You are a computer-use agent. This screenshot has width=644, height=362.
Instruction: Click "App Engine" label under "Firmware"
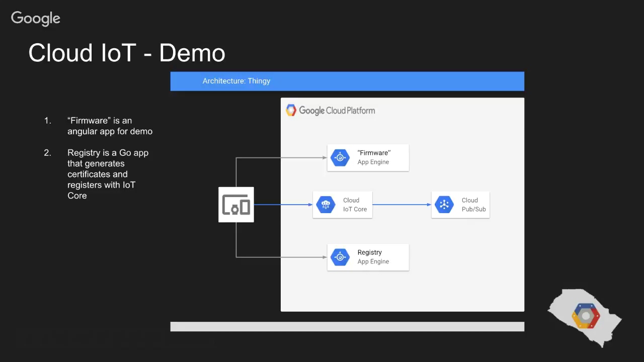(x=373, y=162)
